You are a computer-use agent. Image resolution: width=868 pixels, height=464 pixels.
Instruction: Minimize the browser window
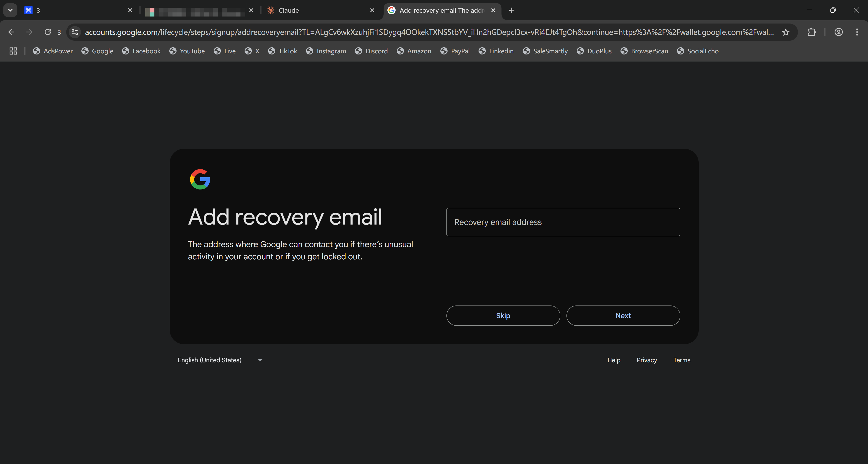coord(810,10)
